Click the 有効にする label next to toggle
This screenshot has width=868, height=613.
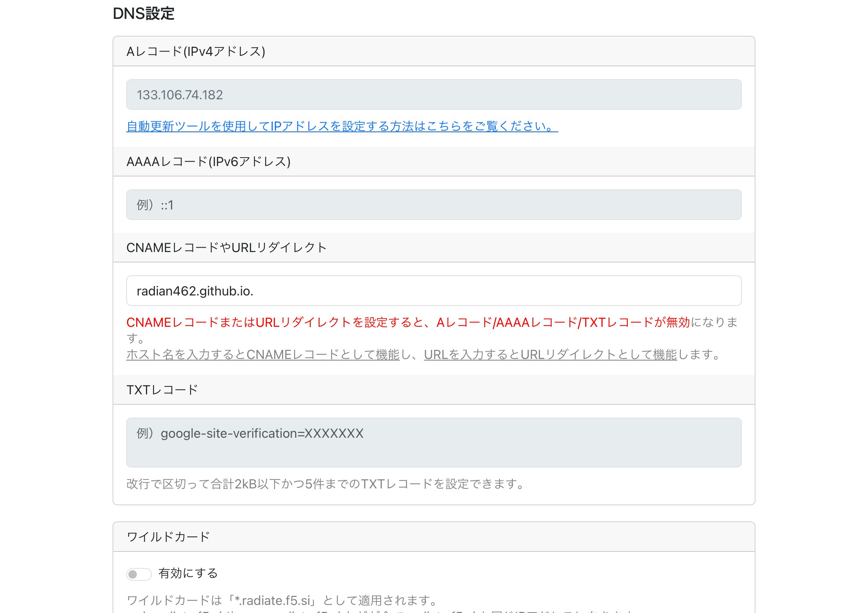tap(187, 573)
